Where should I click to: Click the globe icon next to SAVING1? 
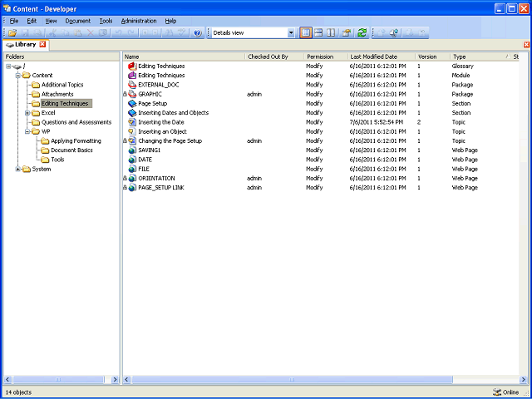point(132,150)
